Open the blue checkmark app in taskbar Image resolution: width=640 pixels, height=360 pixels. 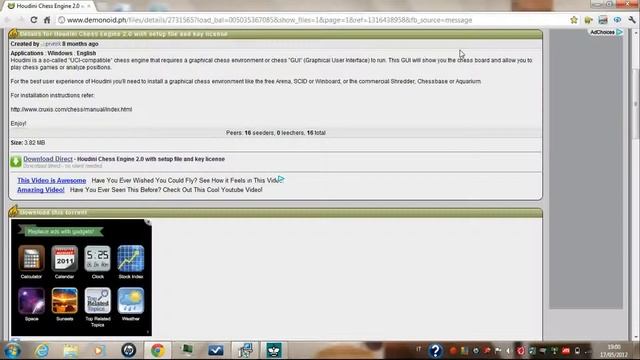216,350
